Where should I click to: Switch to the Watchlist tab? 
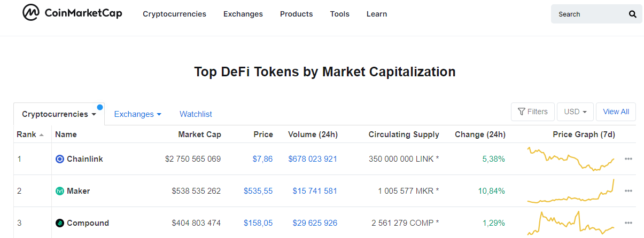[196, 114]
